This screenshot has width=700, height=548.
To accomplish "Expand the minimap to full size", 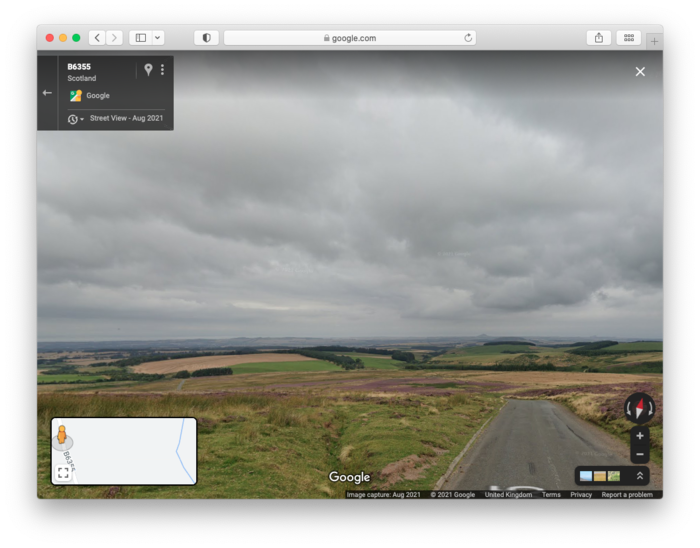I will 63,473.
